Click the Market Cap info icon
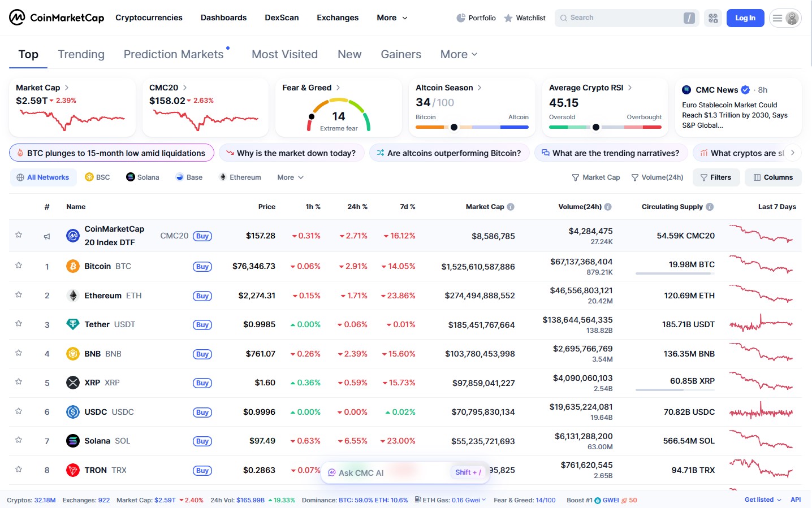Image resolution: width=812 pixels, height=508 pixels. 511,207
